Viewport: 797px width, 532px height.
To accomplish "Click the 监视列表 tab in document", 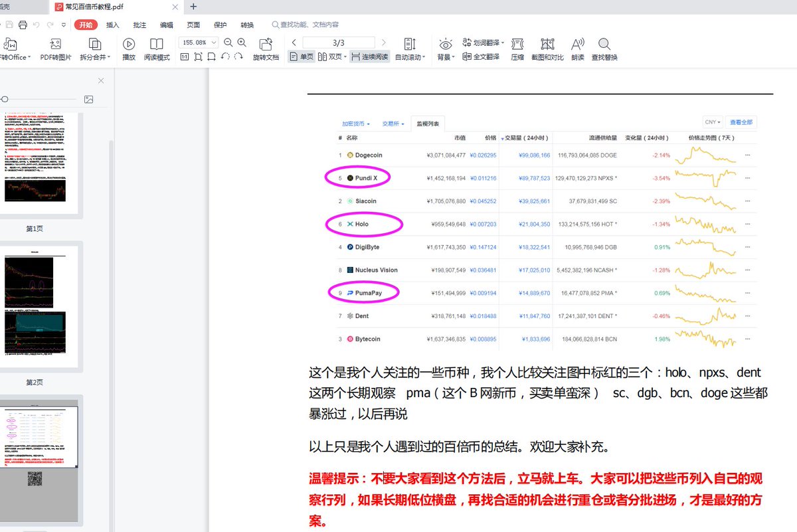I will pos(428,124).
